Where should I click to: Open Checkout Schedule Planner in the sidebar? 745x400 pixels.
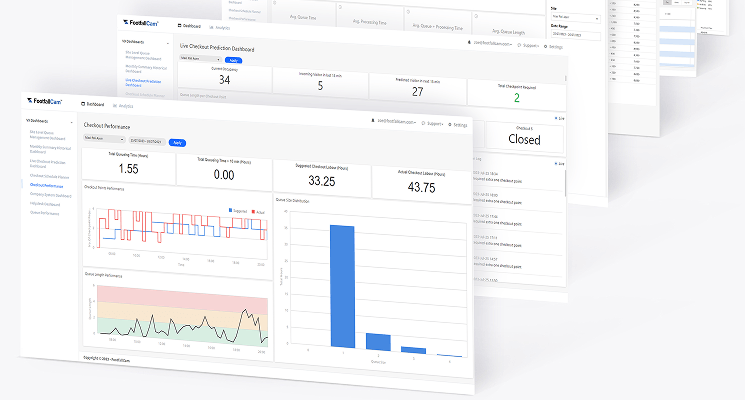[x=51, y=175]
